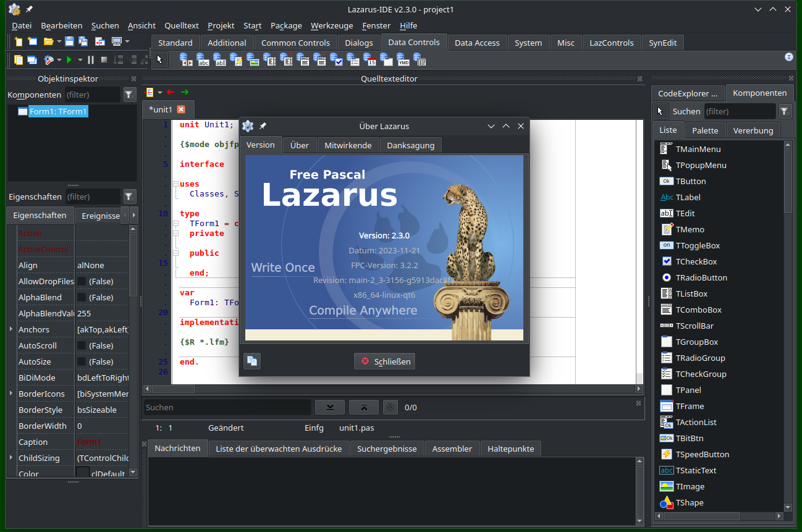The height and width of the screenshot is (532, 802).
Task: Click the Stop debugger square icon
Action: coord(104,60)
